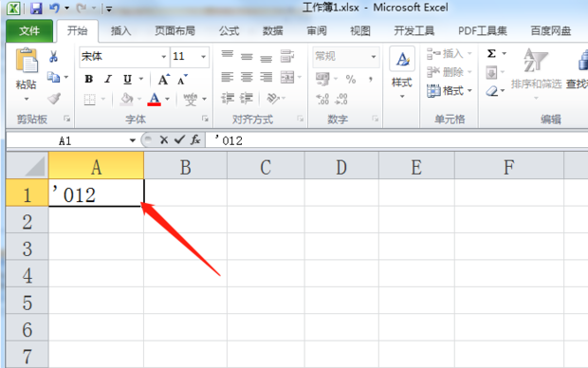The height and width of the screenshot is (368, 588).
Task: Center text horizontally
Action: click(x=247, y=77)
